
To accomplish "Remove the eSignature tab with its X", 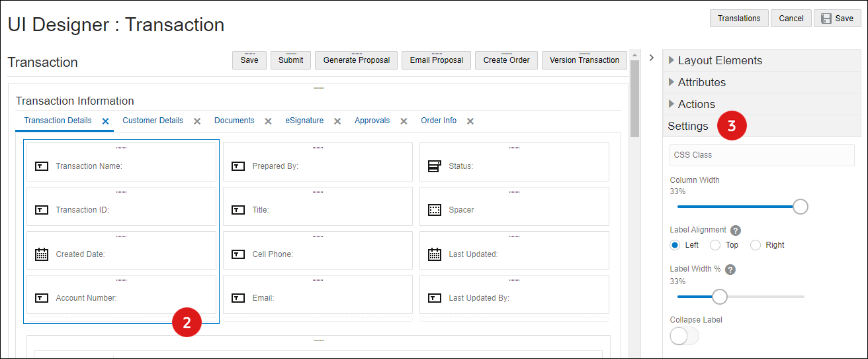I will point(337,121).
